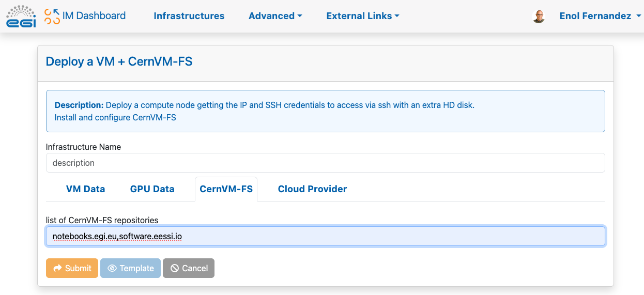Click the "Deploy a VM + CernVM-FS" heading
The height and width of the screenshot is (295, 644).
[x=119, y=61]
